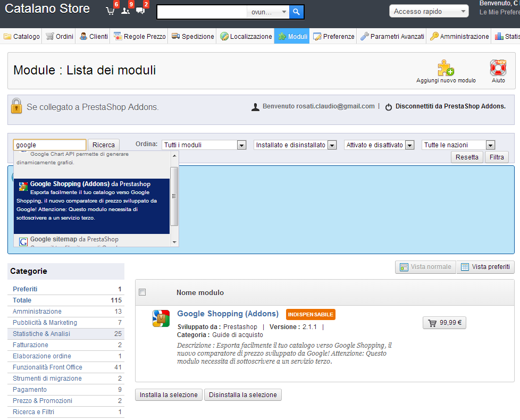
Task: Click suggestion list scrollbar thumb
Action: click(174, 196)
